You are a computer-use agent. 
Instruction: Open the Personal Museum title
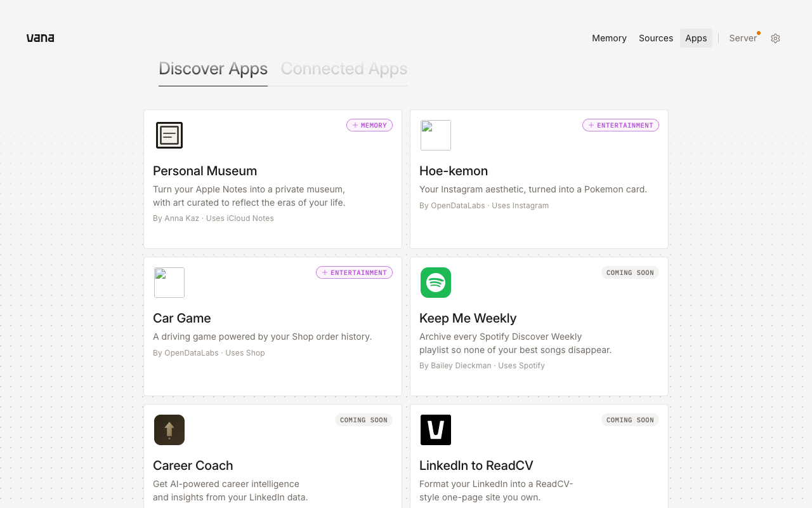pyautogui.click(x=205, y=171)
